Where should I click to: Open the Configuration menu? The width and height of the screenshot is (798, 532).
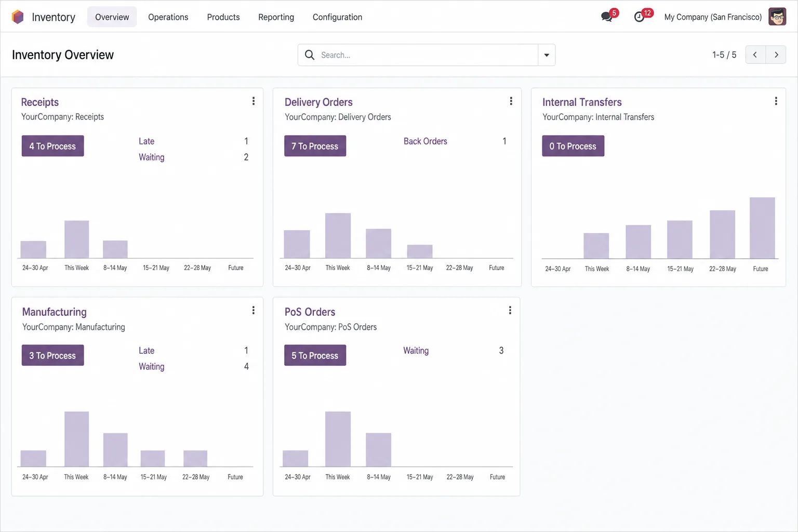(x=338, y=17)
